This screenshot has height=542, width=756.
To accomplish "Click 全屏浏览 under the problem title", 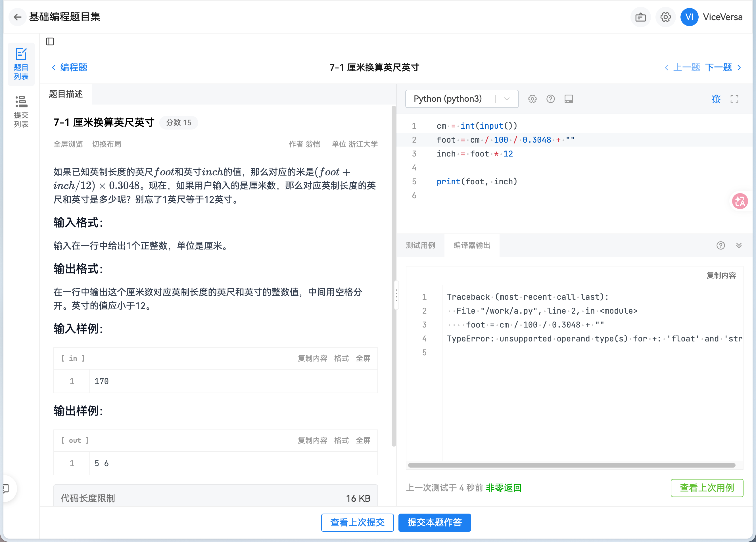I will 68,144.
